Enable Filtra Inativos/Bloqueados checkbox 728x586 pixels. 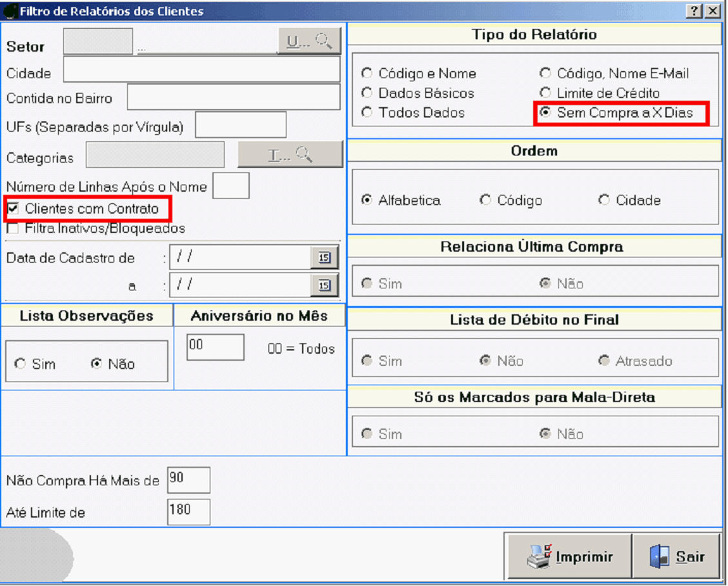point(12,228)
